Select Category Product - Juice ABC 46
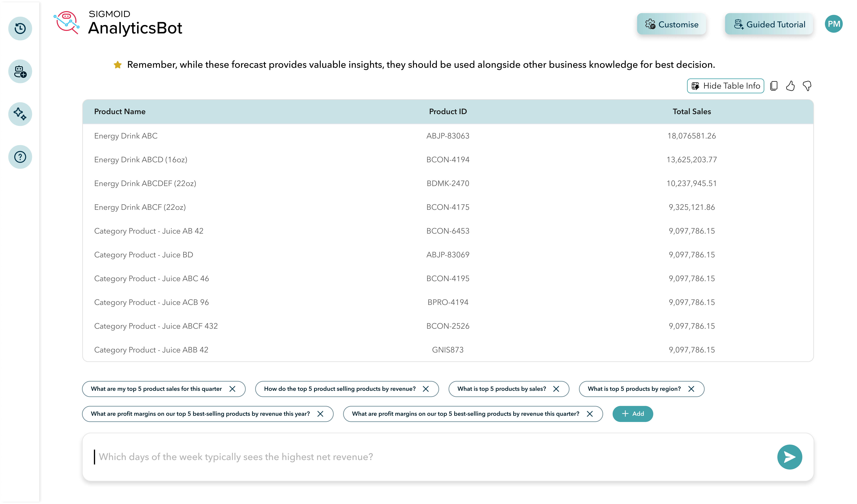The width and height of the screenshot is (857, 504). 152,279
